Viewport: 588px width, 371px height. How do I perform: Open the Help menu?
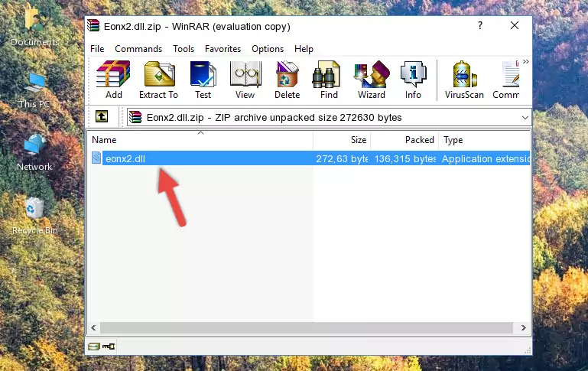(304, 49)
